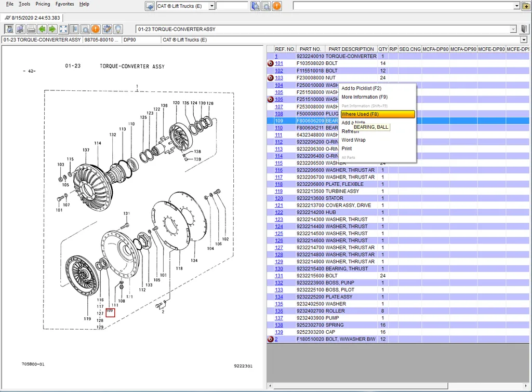This screenshot has height=392, width=532.
Task: Switch to the 8/15/2020 2:44:53.383 session tab
Action: click(x=33, y=18)
